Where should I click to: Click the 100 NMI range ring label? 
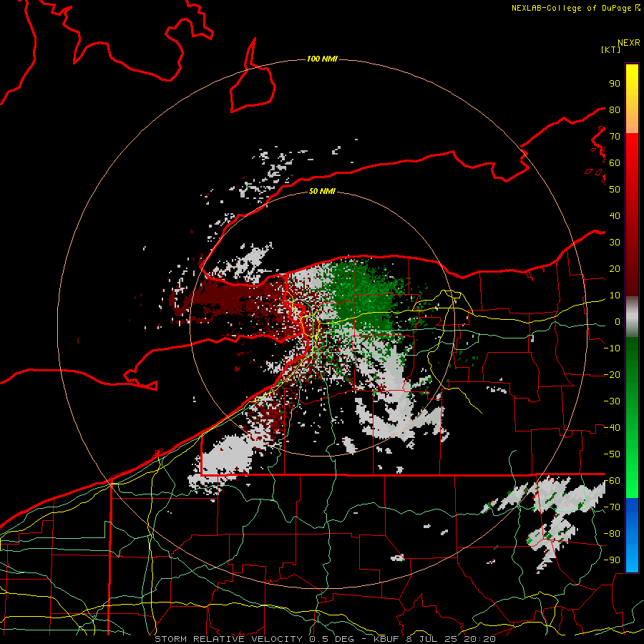(x=322, y=59)
